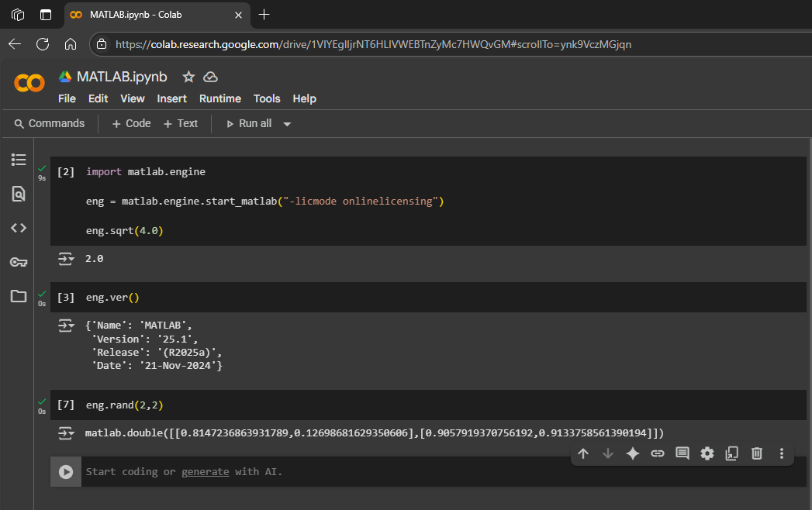Toggle output options for eng.sqrt result
The width and height of the screenshot is (812, 510).
[x=67, y=259]
